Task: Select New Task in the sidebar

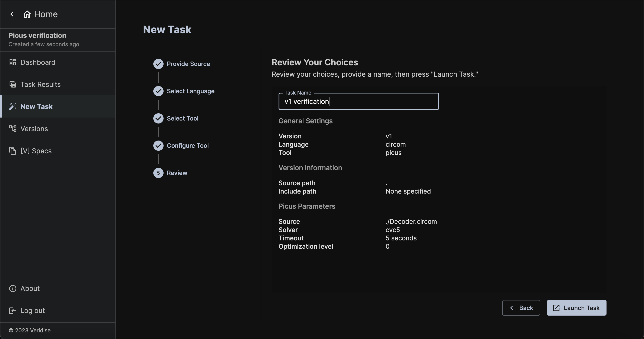Action: [x=58, y=106]
